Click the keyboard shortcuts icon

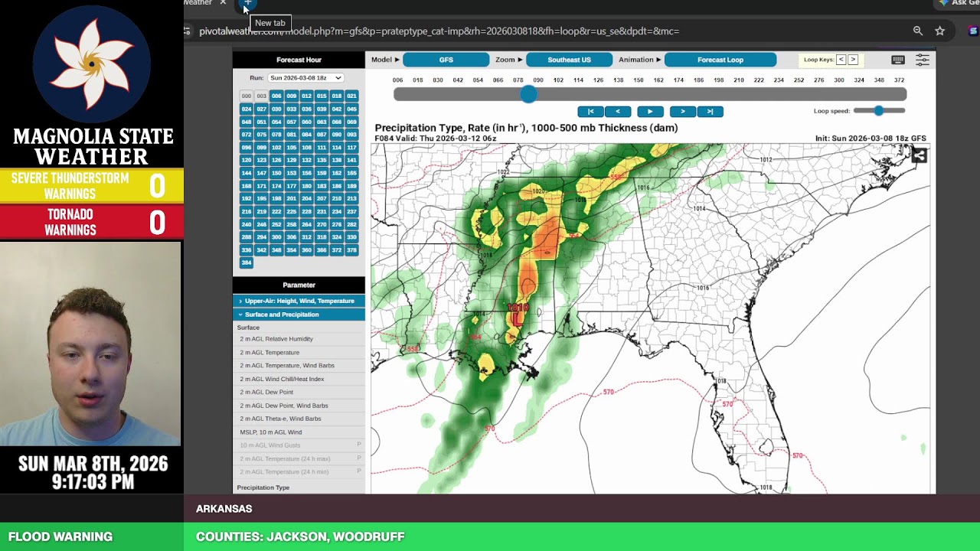click(898, 60)
